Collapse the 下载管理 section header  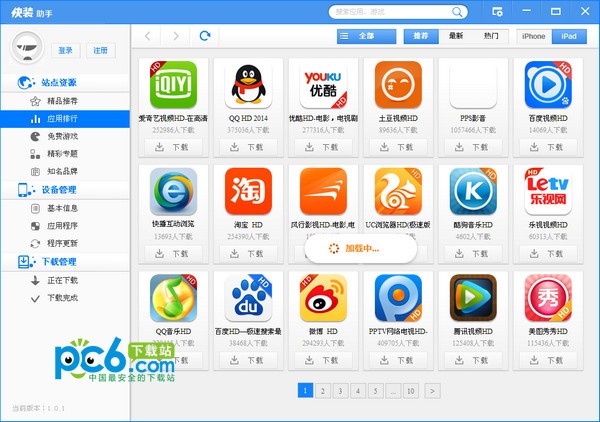[65, 262]
